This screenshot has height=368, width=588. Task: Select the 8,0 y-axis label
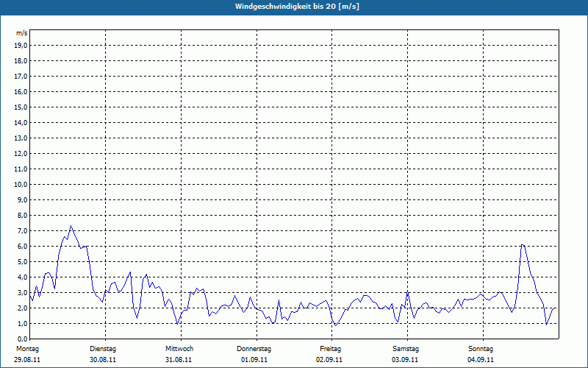(22, 215)
